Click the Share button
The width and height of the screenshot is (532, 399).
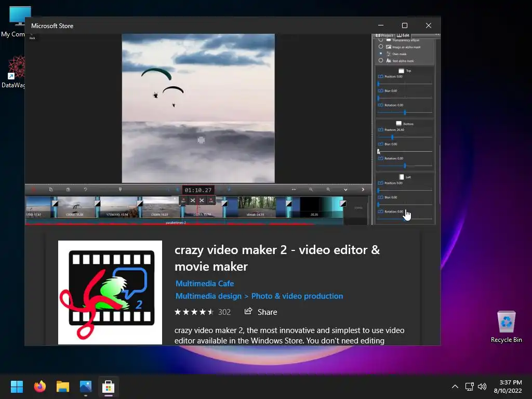(261, 312)
